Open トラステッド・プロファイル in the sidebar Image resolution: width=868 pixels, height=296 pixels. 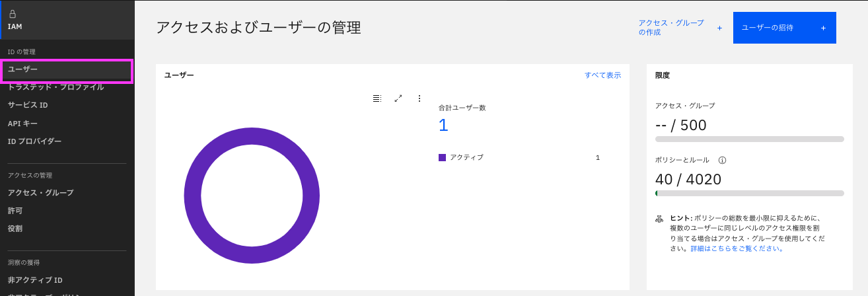pos(55,87)
